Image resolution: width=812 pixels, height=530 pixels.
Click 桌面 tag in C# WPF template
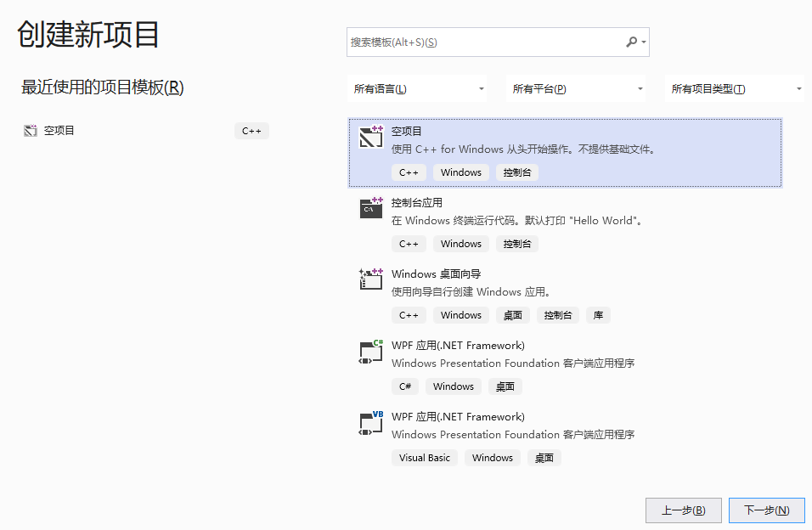(505, 386)
